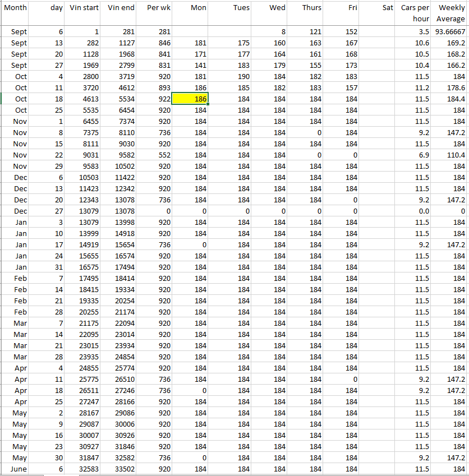
Task: Select the yellow highlighted cell containing 186
Action: 190,99
